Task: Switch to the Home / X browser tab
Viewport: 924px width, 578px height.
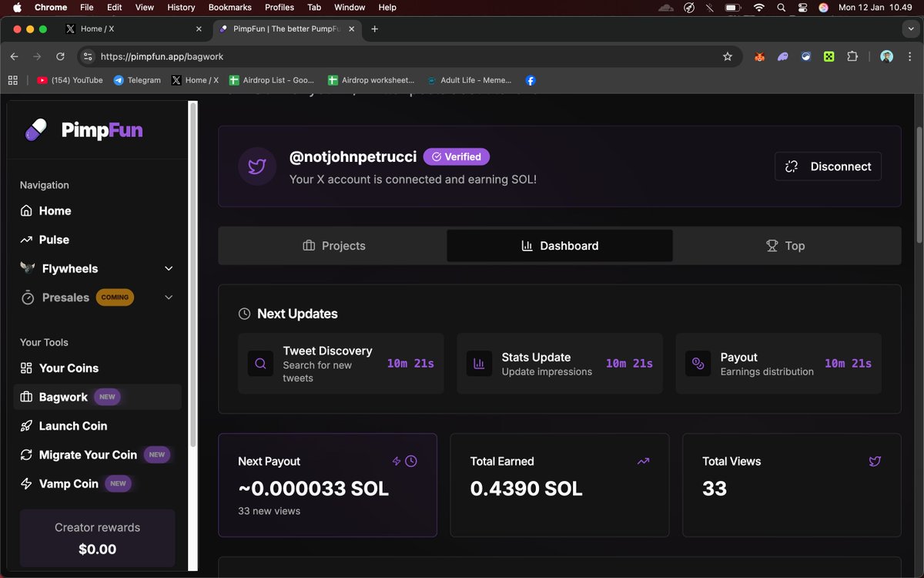Action: [132, 29]
